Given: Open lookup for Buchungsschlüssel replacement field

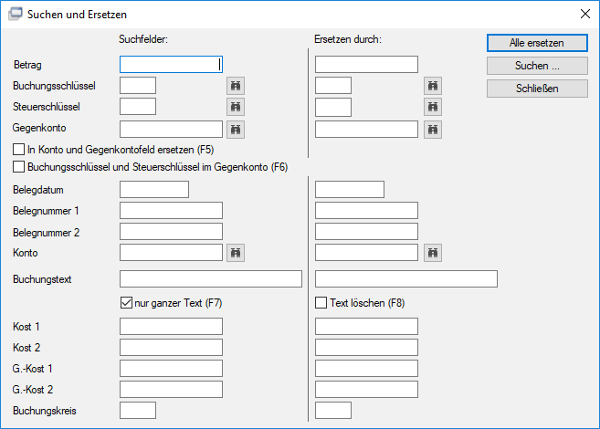Looking at the screenshot, I should tap(433, 86).
